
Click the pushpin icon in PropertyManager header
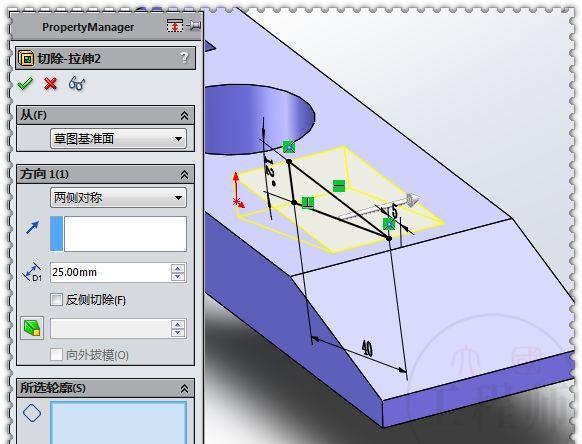tap(194, 26)
